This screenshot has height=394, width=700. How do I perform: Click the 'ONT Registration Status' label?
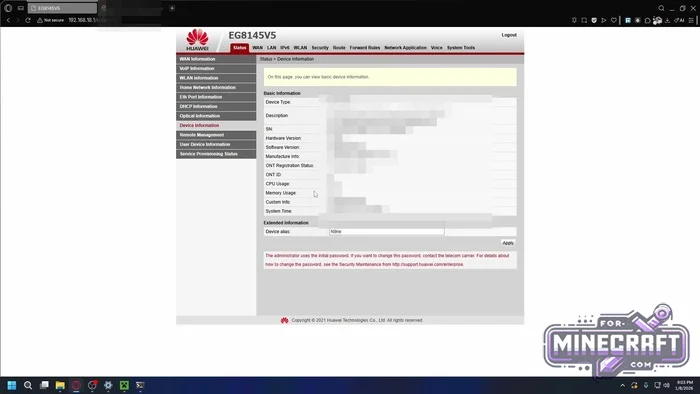(290, 166)
